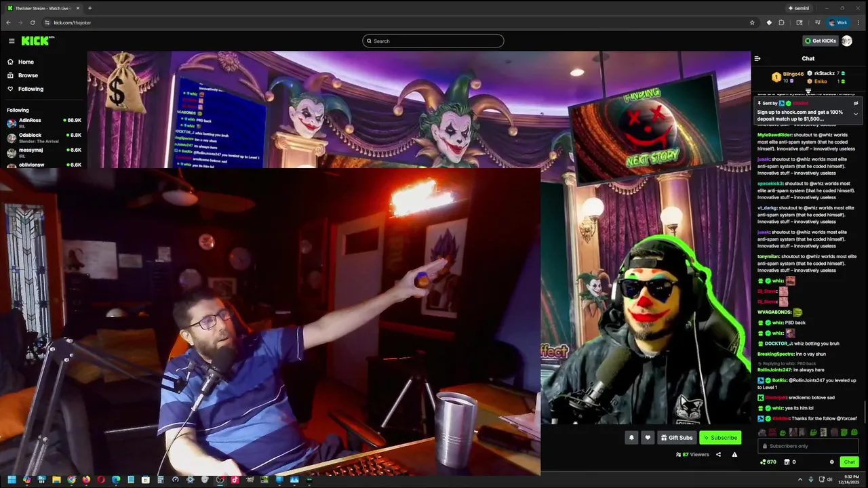Image resolution: width=868 pixels, height=488 pixels.
Task: Click the Gift Subs button
Action: [677, 437]
